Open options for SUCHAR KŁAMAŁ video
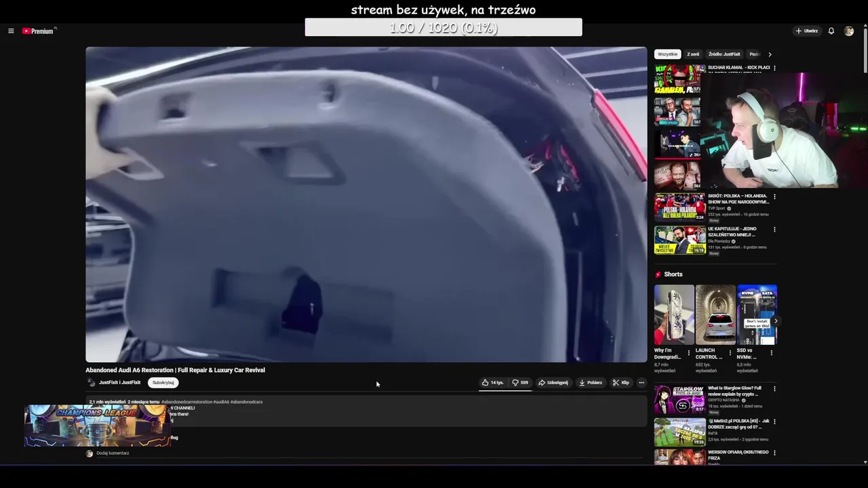 click(x=774, y=68)
